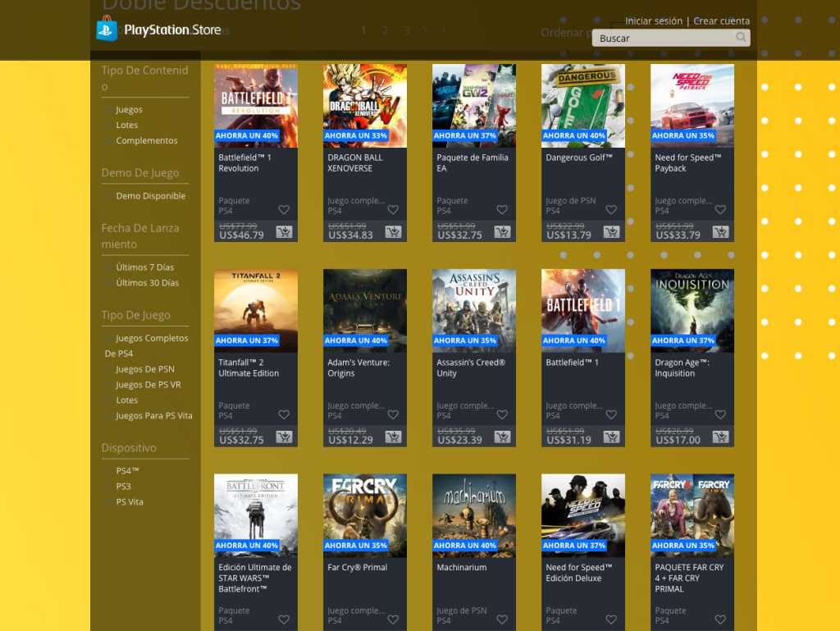Filter by Juegos Para PS Vita
Screen dimensions: 840x631
(153, 416)
